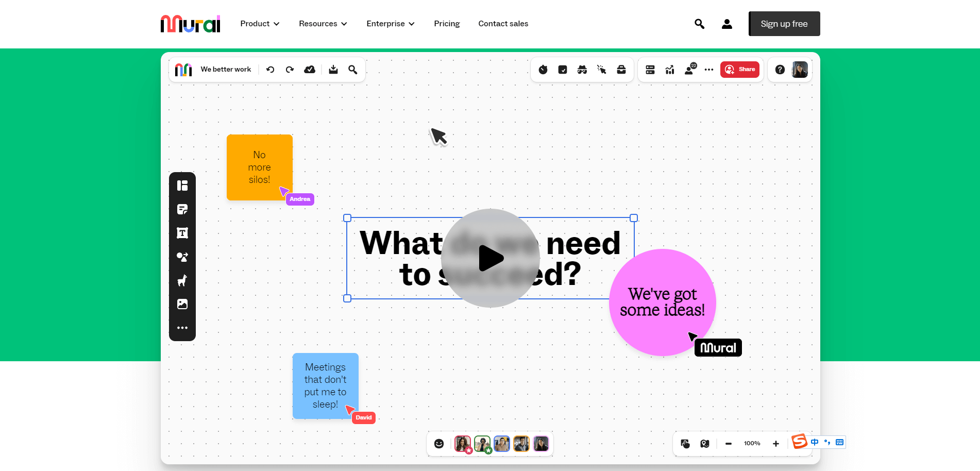Select the blue 'Meetings that don't put me to sleep!' note
The height and width of the screenshot is (471, 980).
325,385
